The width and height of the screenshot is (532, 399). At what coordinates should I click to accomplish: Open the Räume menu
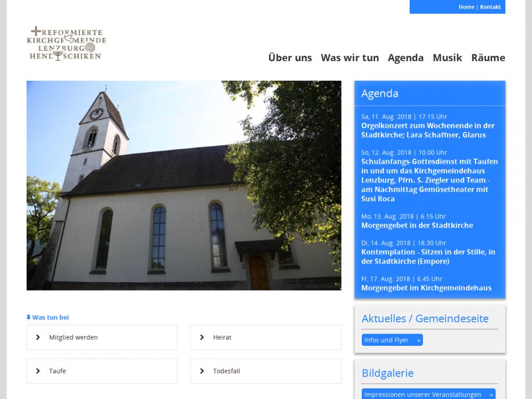point(488,57)
